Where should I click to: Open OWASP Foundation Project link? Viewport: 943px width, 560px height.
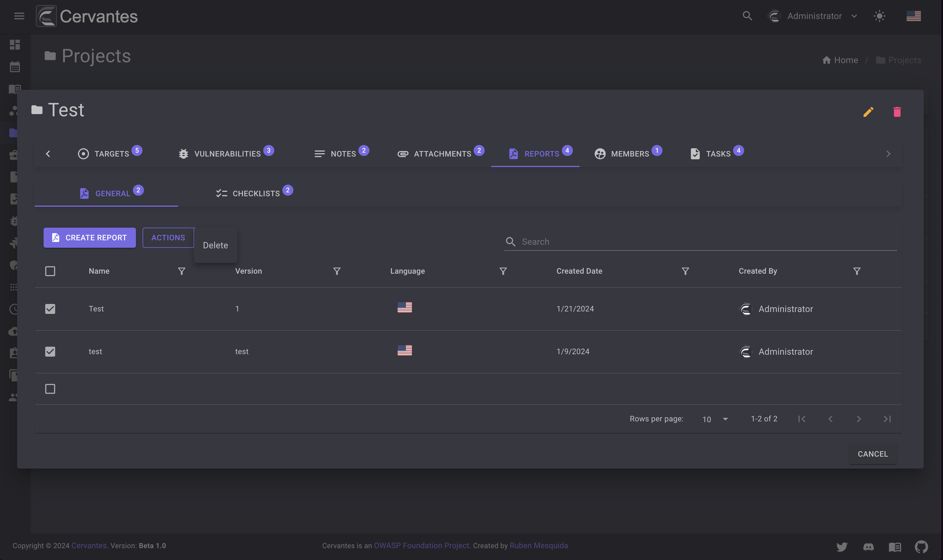[421, 545]
